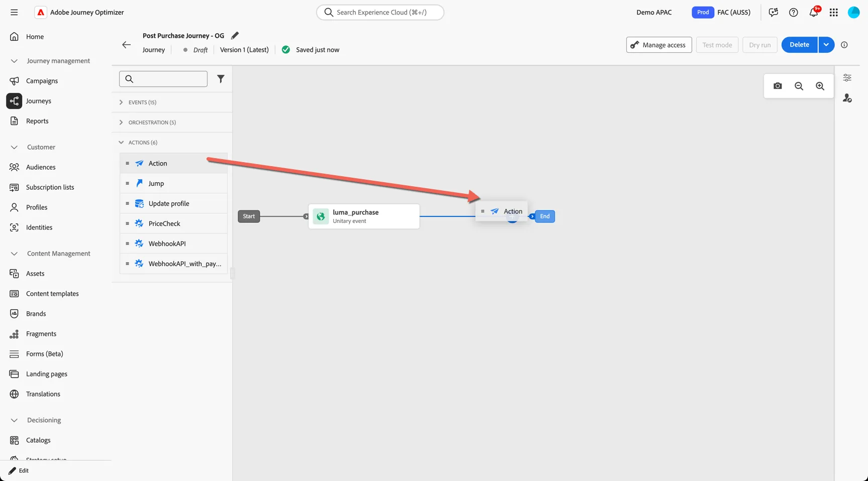Image resolution: width=868 pixels, height=481 pixels.
Task: Open the hamburger navigation menu
Action: pyautogui.click(x=14, y=12)
